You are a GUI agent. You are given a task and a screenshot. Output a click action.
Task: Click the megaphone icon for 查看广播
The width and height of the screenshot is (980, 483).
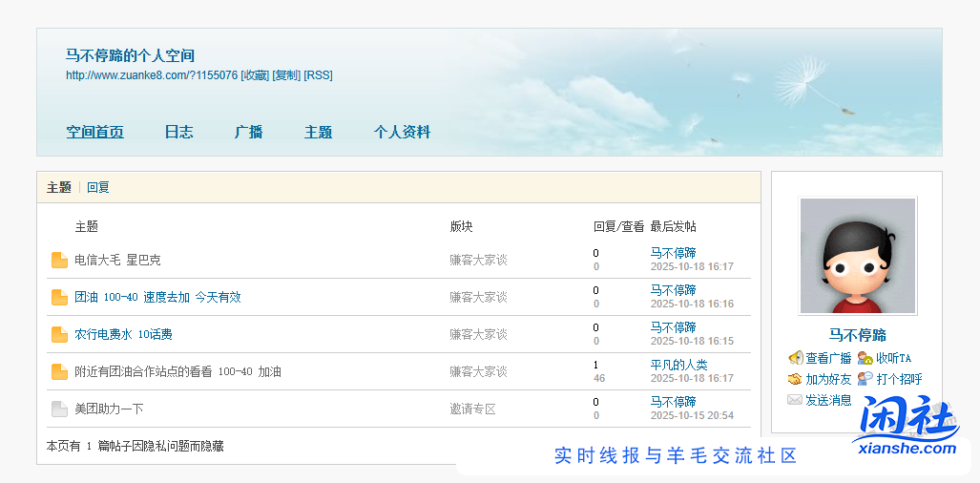(796, 358)
